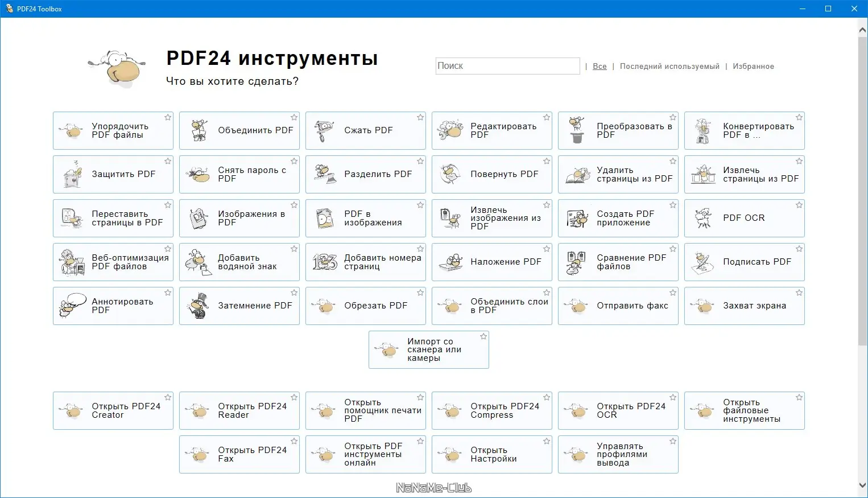This screenshot has height=498, width=868.
Task: Click the vertical scrollbar up arrow
Action: click(863, 30)
